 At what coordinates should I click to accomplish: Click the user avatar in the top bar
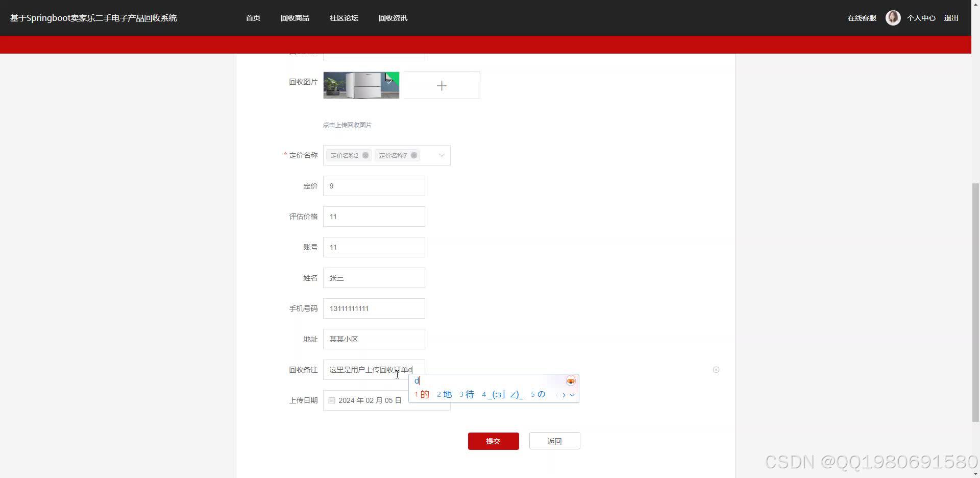click(892, 17)
